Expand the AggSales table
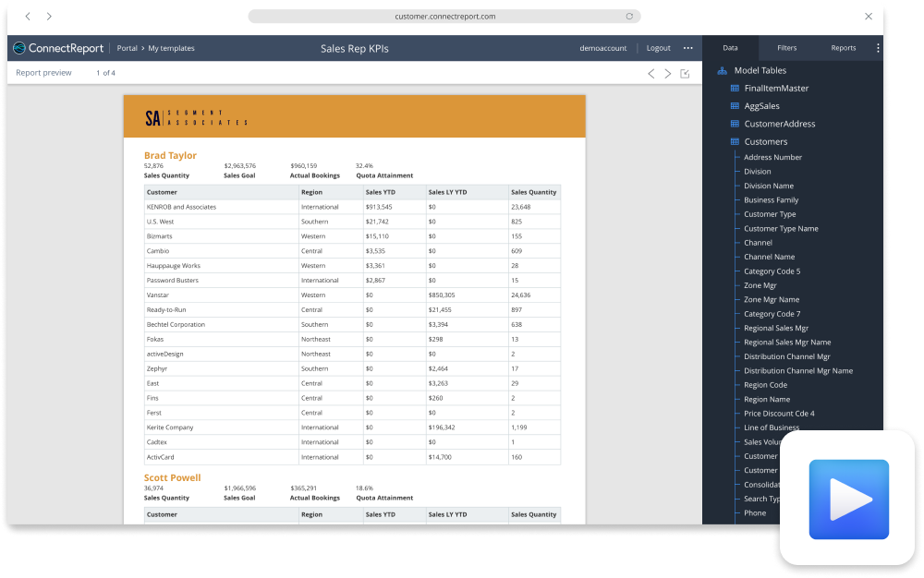924x578 pixels. click(x=735, y=106)
